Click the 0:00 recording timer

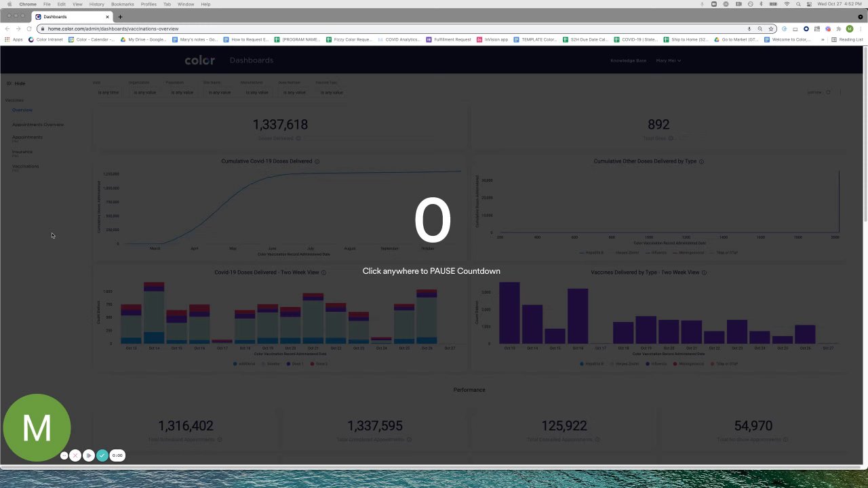[x=117, y=455]
